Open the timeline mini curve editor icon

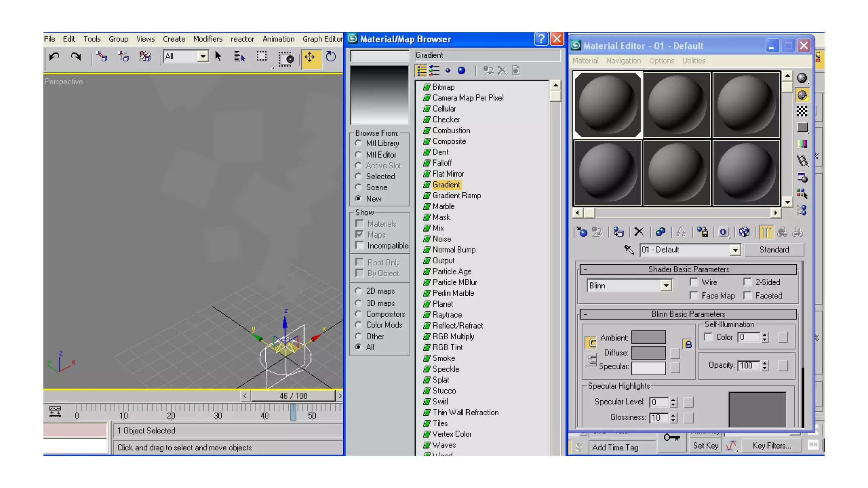tap(55, 412)
